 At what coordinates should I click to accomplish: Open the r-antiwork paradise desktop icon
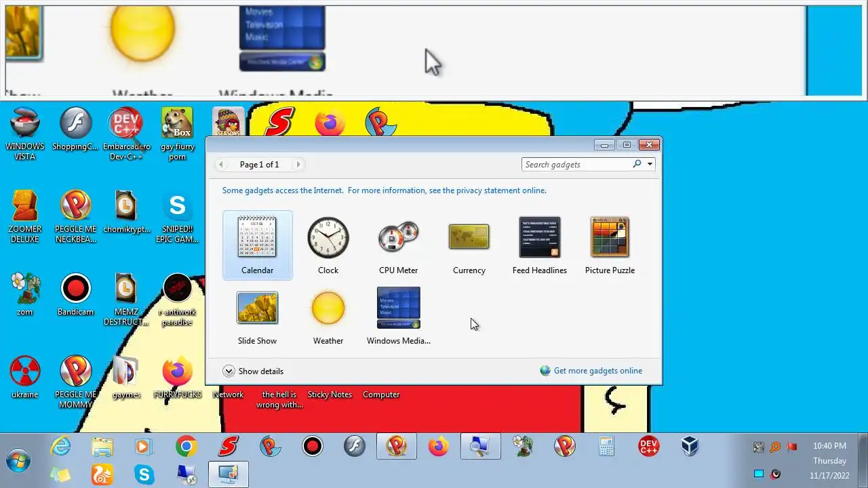click(x=177, y=300)
